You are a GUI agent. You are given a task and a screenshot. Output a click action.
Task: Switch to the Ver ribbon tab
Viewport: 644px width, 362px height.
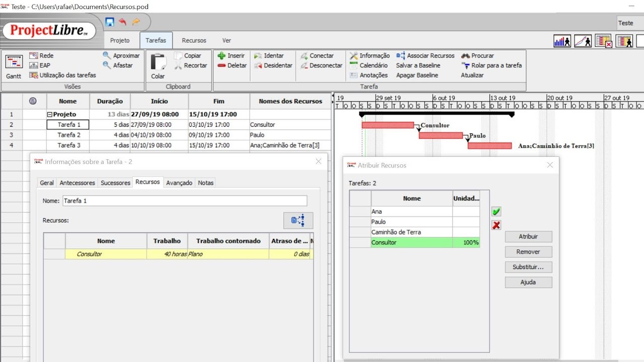pos(227,40)
